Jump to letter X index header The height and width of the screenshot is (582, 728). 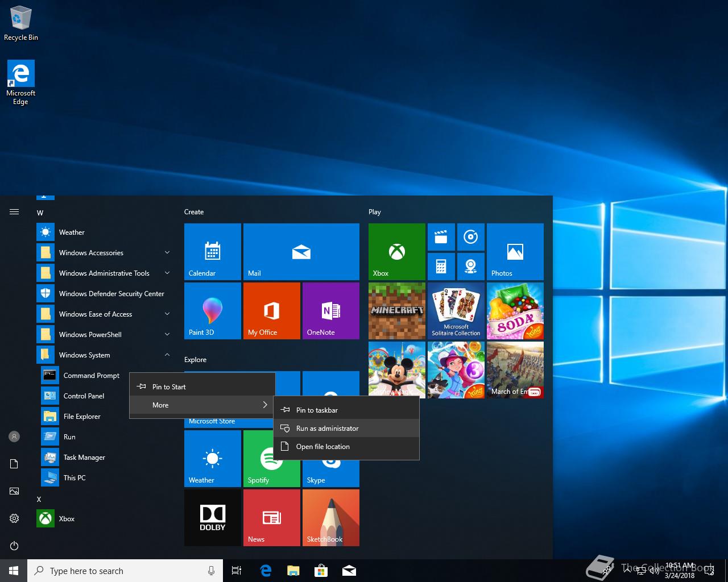[x=39, y=499]
